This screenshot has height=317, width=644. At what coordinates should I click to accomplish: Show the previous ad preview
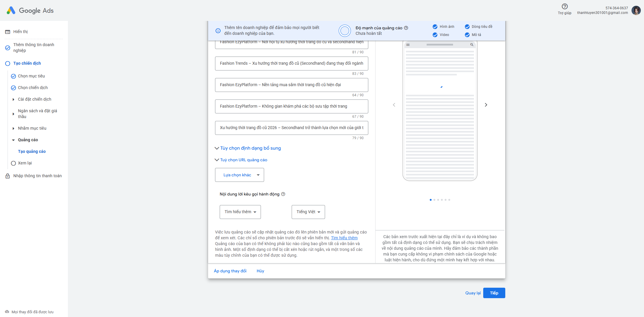(x=394, y=105)
